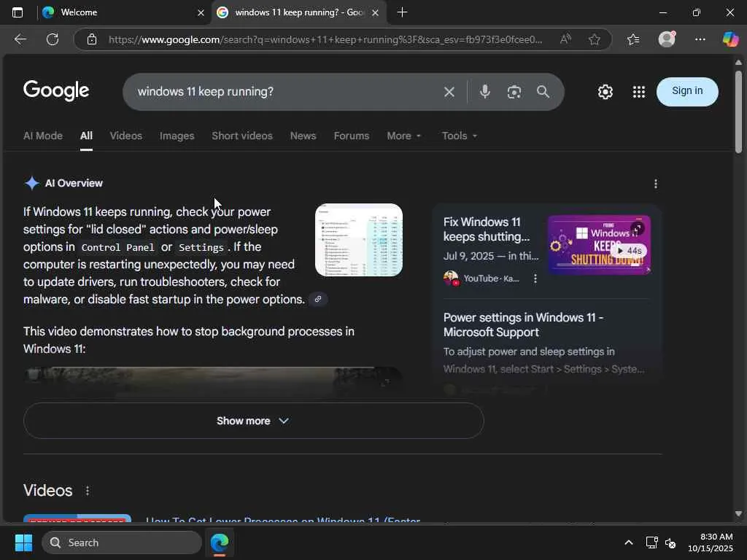Open Power settings in Windows 11 Microsoft Support link

click(523, 324)
